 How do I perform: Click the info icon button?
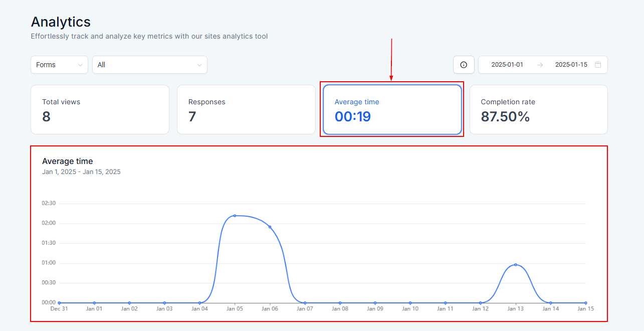point(464,65)
